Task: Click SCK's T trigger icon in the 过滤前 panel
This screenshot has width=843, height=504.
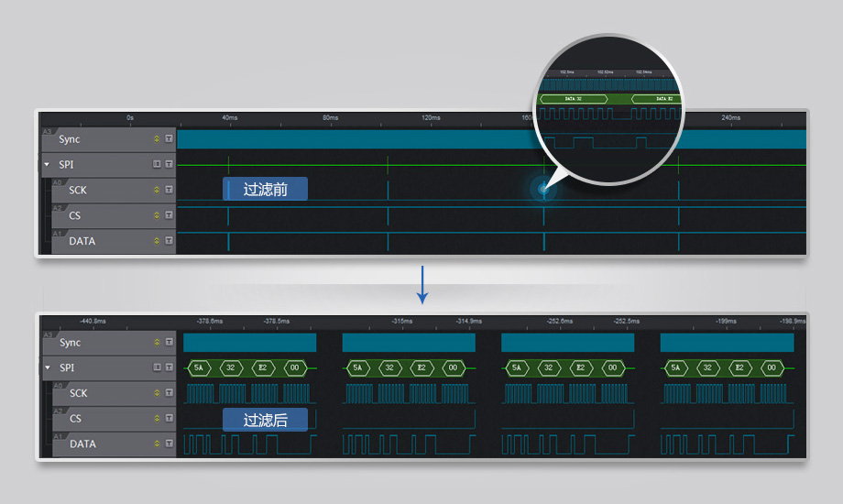Action: point(169,190)
